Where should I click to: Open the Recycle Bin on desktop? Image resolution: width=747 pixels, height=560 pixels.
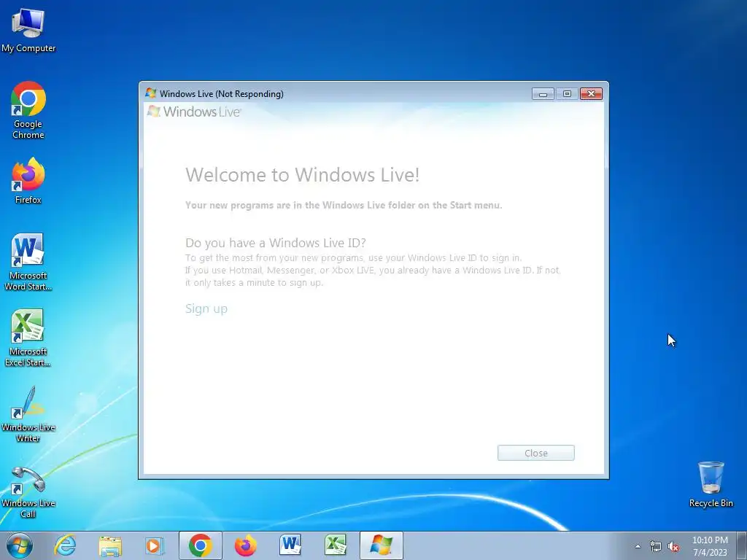[x=711, y=484]
